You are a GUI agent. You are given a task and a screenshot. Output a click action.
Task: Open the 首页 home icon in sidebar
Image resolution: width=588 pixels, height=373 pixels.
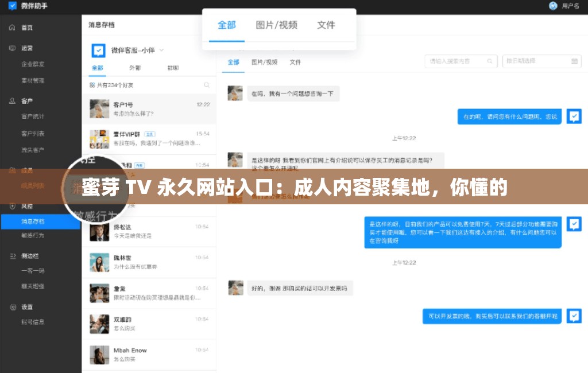[x=12, y=28]
